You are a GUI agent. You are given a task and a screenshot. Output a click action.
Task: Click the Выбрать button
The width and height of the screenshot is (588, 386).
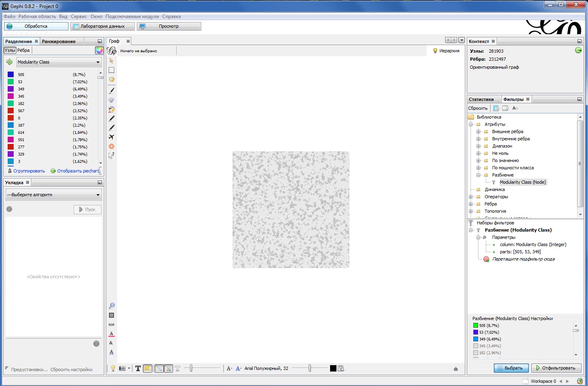pos(511,368)
